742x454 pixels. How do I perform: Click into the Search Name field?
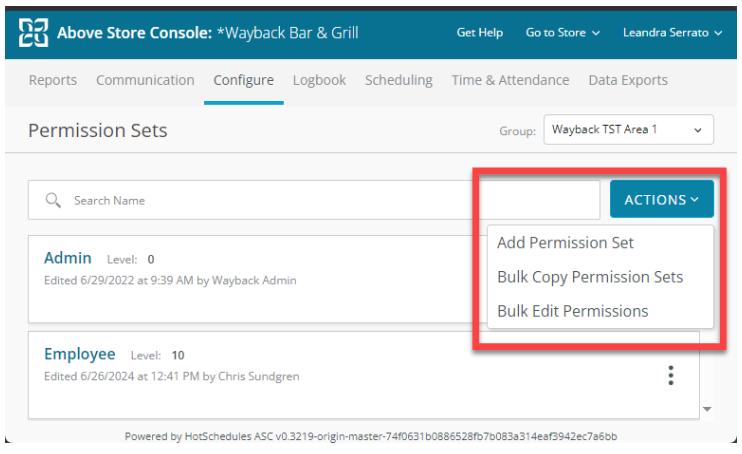coord(314,200)
